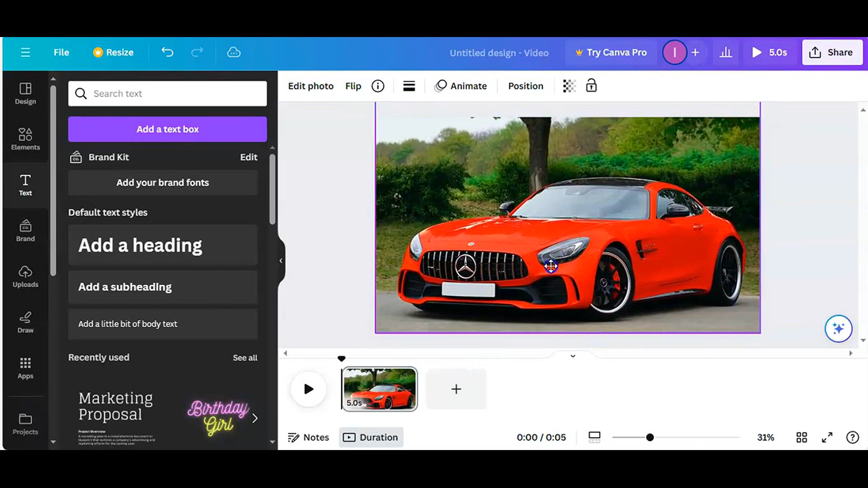Click Try Canva Pro

click(611, 52)
